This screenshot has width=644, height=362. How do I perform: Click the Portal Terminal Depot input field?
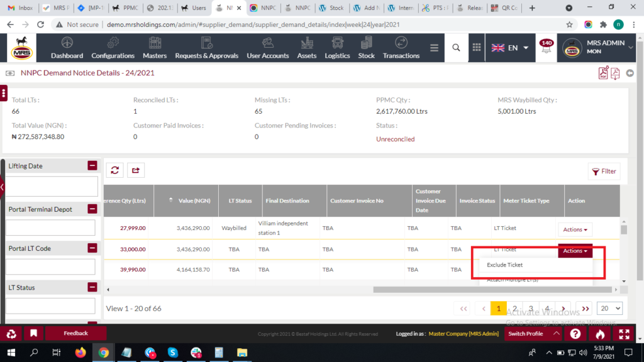click(x=50, y=228)
